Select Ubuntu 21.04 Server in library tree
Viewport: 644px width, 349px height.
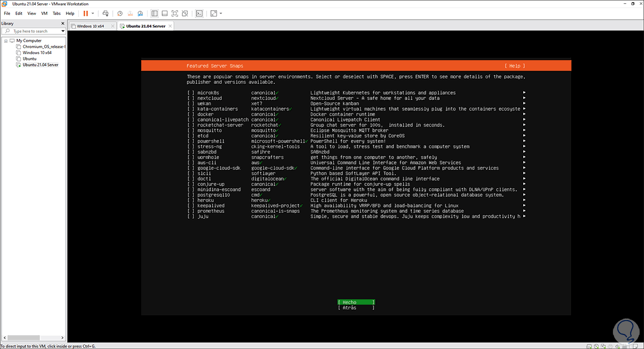pos(40,64)
